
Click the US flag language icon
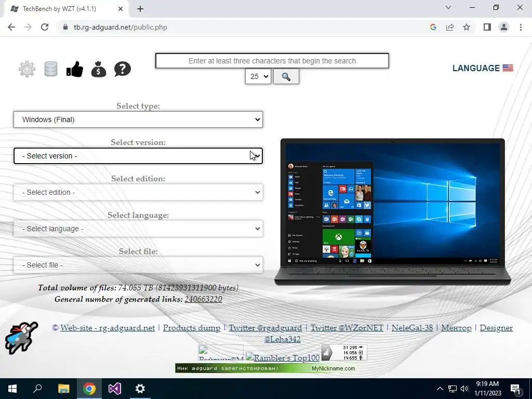pos(508,68)
